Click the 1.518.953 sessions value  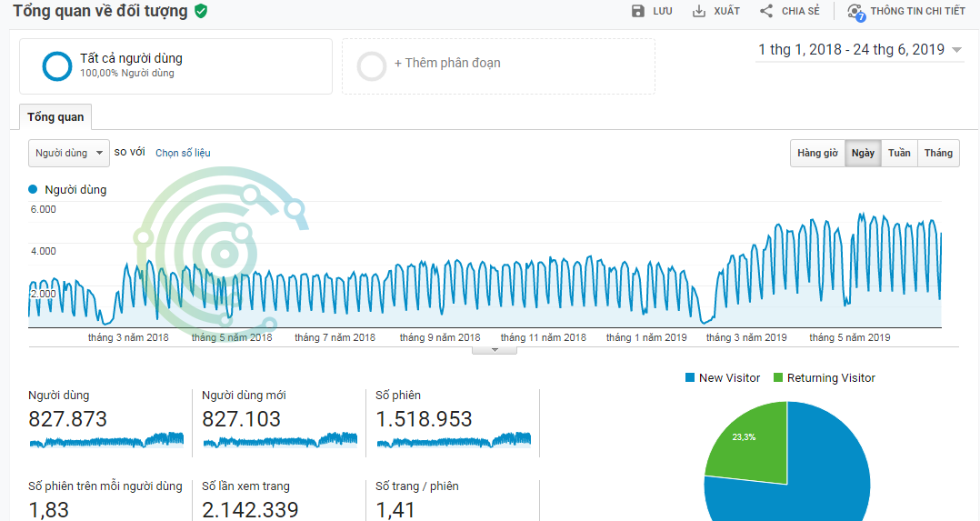click(x=424, y=419)
